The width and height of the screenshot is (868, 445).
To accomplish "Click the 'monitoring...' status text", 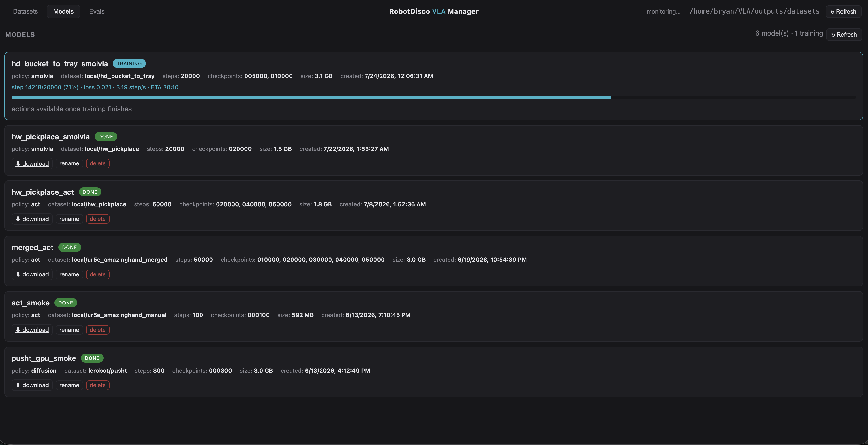I will coord(663,11).
